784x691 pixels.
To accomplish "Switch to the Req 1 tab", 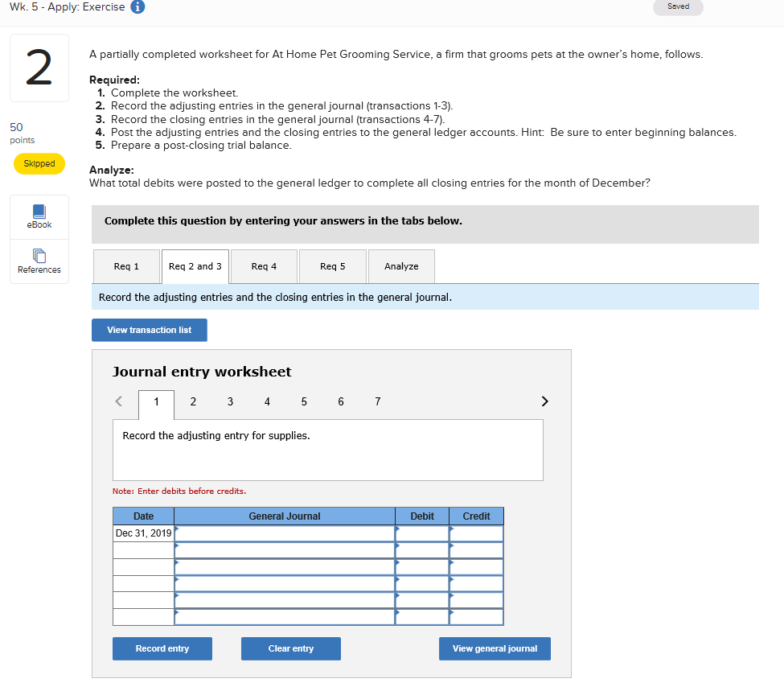I will 126,266.
